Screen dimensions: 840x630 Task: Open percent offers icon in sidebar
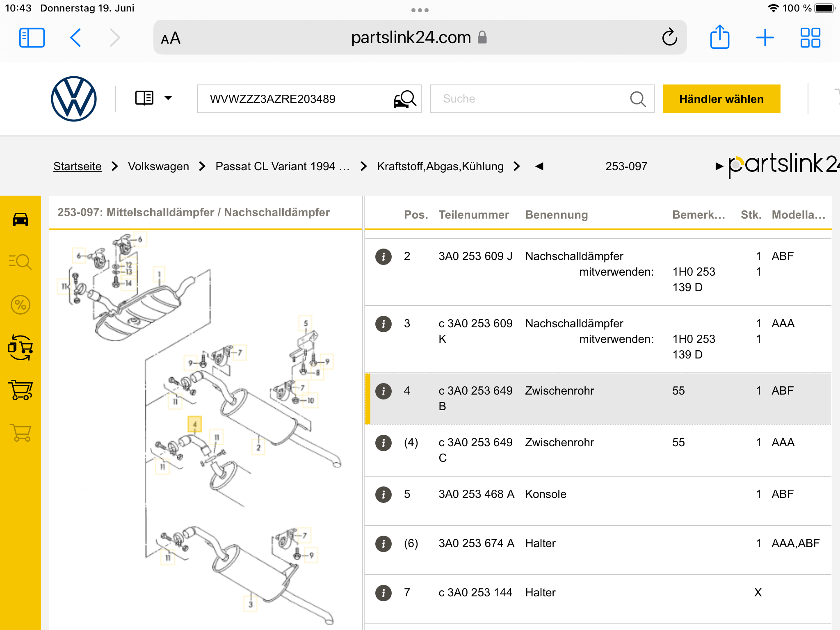[x=21, y=305]
